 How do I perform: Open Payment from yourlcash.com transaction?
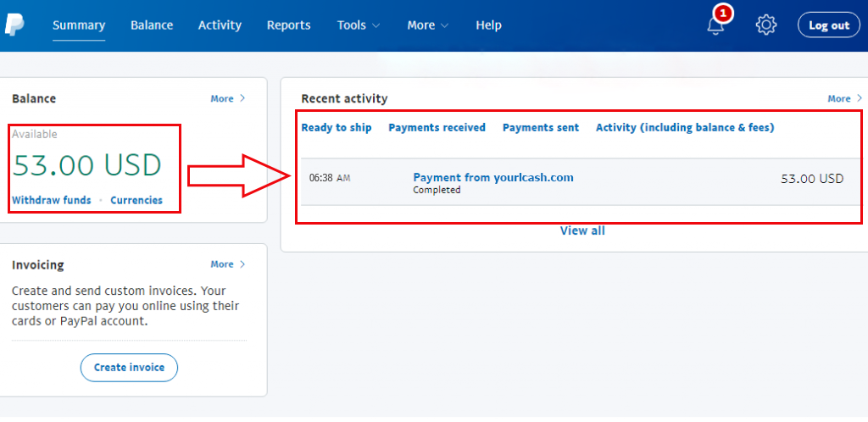493,178
